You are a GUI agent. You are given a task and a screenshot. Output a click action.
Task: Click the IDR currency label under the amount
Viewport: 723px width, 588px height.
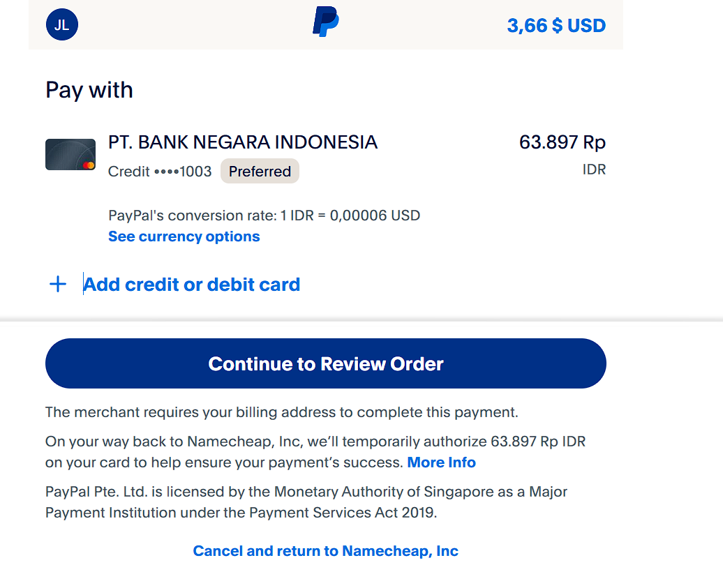pyautogui.click(x=594, y=169)
